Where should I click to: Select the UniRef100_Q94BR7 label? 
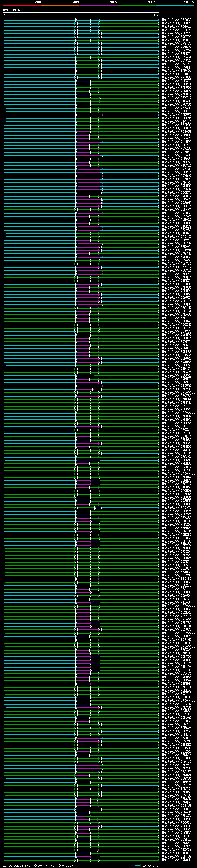pos(177,47)
